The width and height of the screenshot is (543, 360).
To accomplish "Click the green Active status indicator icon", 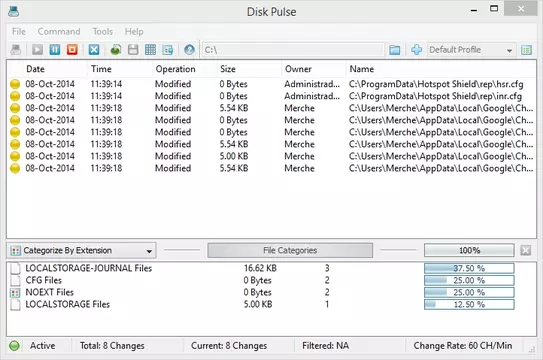I will tap(14, 346).
